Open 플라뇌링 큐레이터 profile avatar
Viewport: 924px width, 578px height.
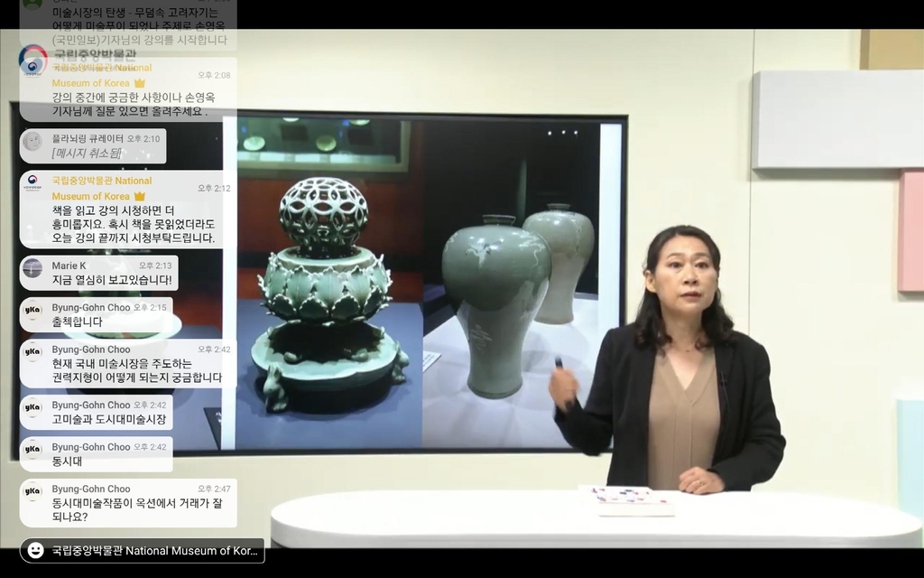point(32,141)
